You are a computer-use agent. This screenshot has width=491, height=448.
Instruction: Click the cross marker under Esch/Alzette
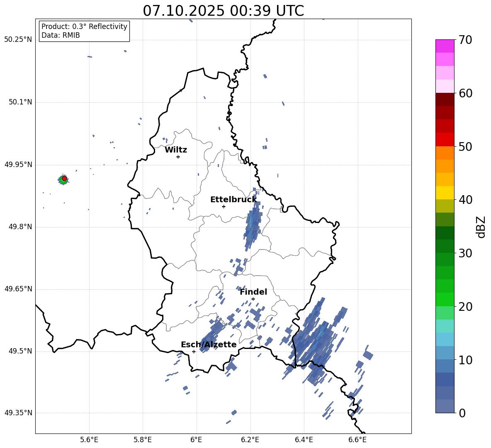pos(194,351)
